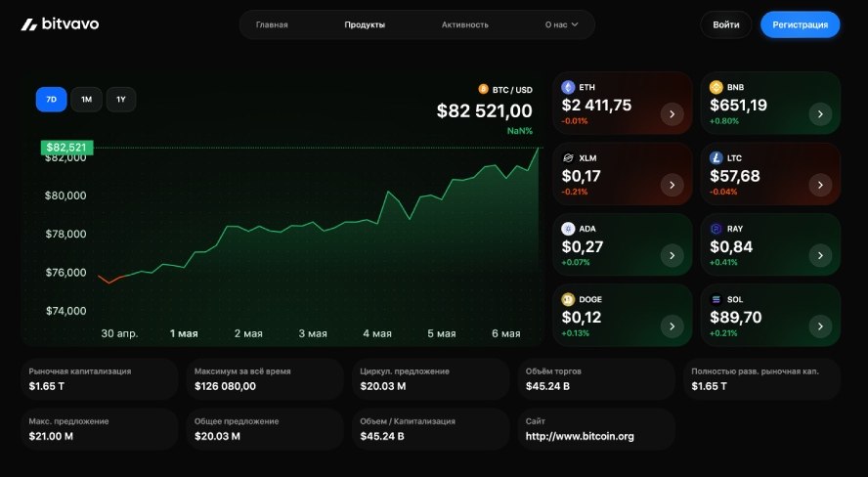Click the $76,000 axis label
The width and height of the screenshot is (868, 477).
pos(65,273)
